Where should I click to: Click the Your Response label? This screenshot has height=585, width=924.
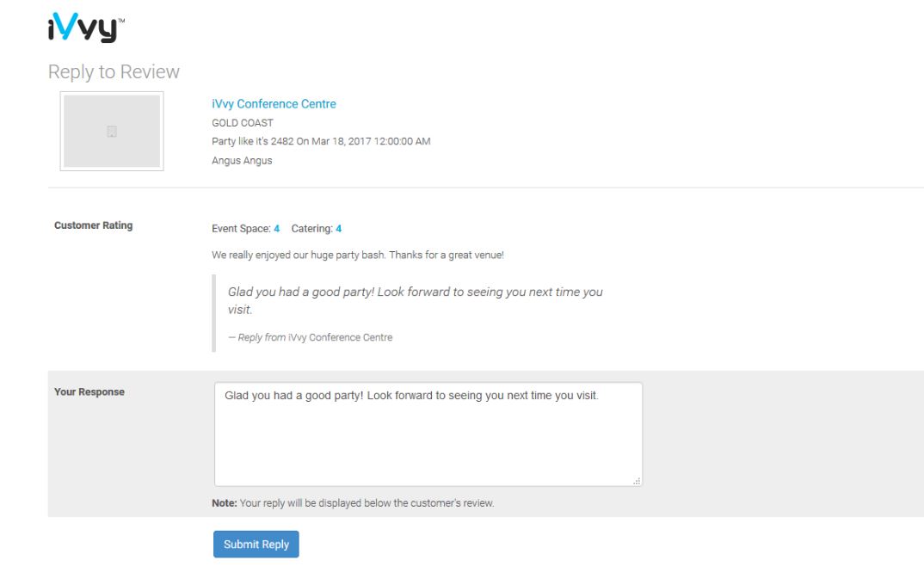[x=89, y=392]
